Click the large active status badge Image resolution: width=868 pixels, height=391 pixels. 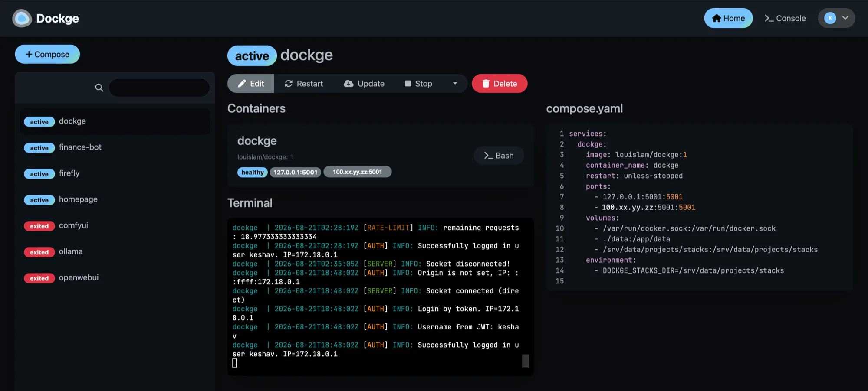point(252,56)
